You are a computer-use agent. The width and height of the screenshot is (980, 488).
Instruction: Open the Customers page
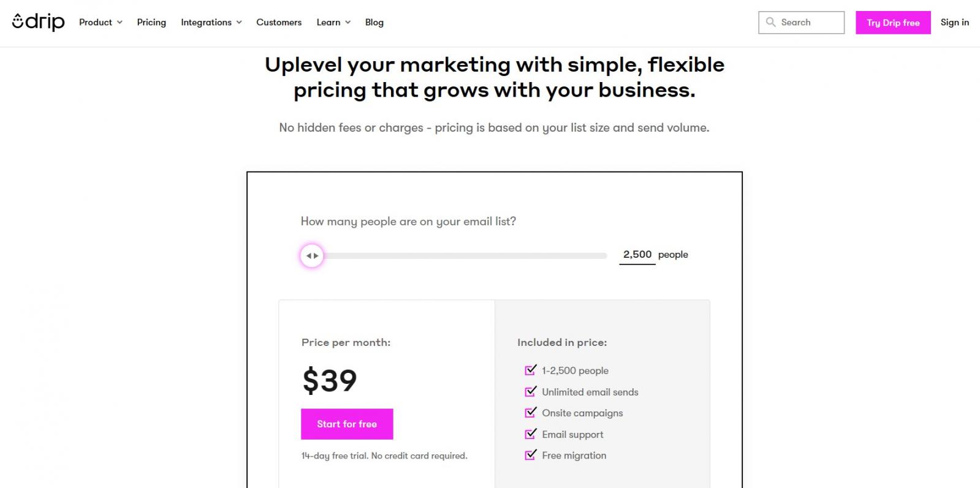pos(279,22)
